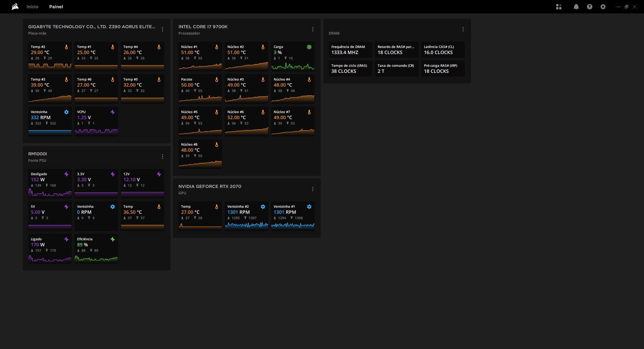Open the notifications bell
Viewport: 644px width, 349px height.
pyautogui.click(x=576, y=7)
